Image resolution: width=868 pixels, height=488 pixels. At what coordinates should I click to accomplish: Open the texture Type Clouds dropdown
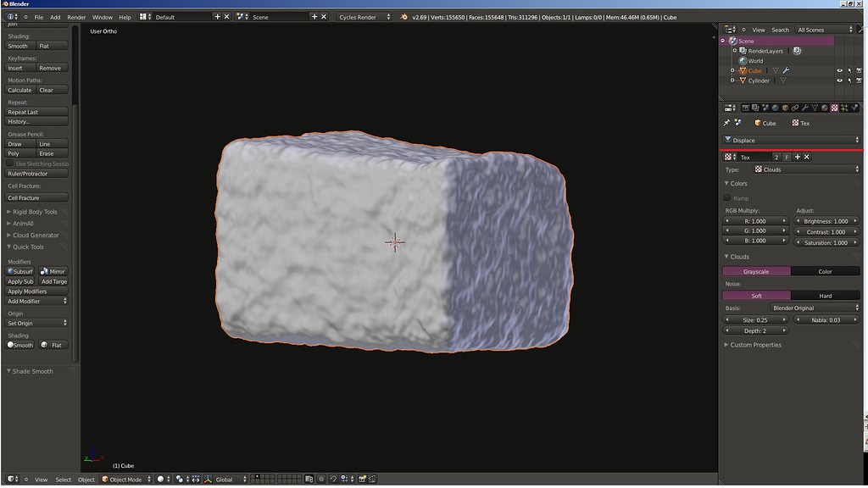tap(807, 169)
